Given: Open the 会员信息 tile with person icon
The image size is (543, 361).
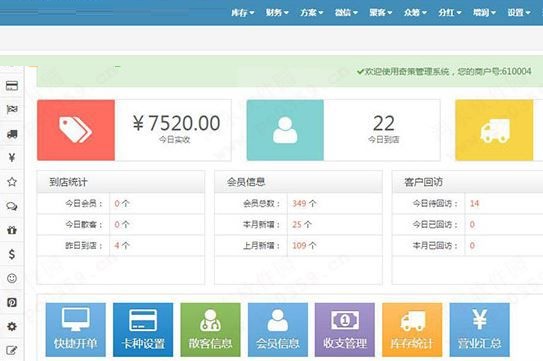Looking at the screenshot, I should [277, 329].
